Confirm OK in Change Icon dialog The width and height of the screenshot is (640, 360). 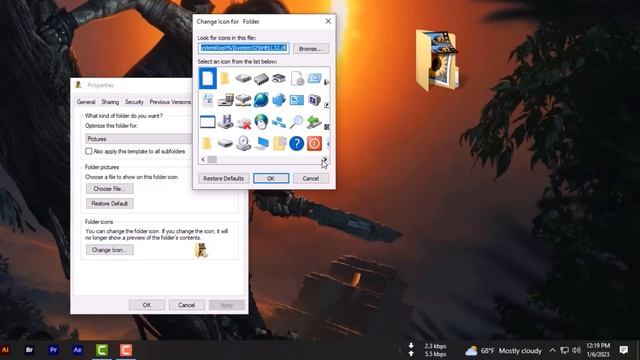tap(271, 178)
